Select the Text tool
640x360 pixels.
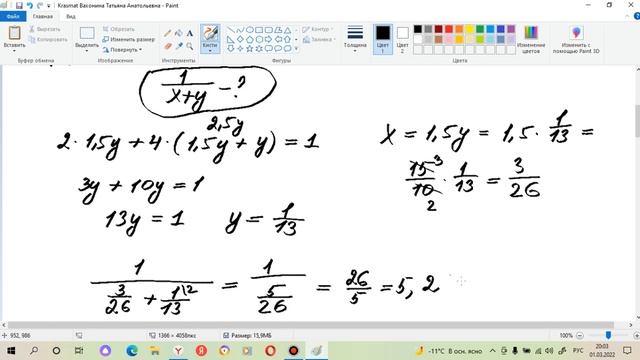pos(190,33)
